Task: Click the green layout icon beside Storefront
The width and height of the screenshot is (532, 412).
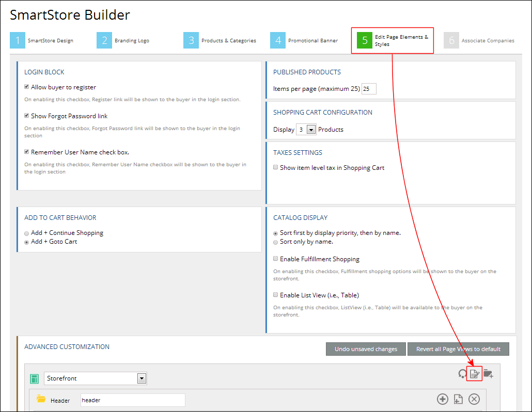Action: coord(35,379)
